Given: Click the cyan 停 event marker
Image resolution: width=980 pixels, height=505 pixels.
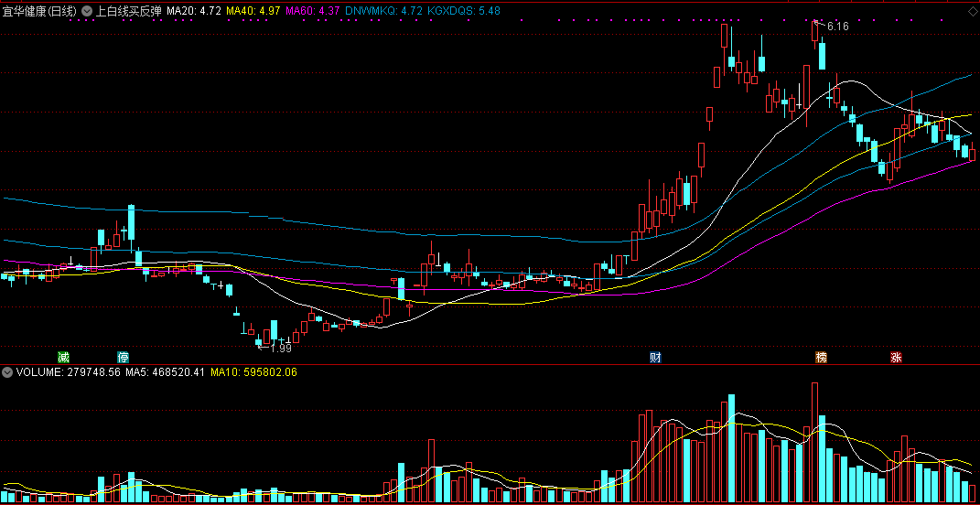Looking at the screenshot, I should (124, 358).
